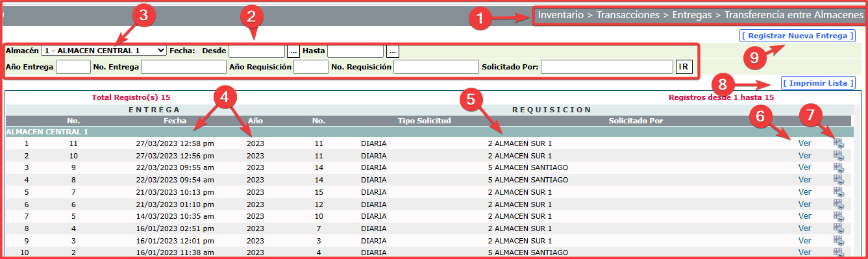
Task: Click the ENTREGA section header
Action: pos(154,110)
